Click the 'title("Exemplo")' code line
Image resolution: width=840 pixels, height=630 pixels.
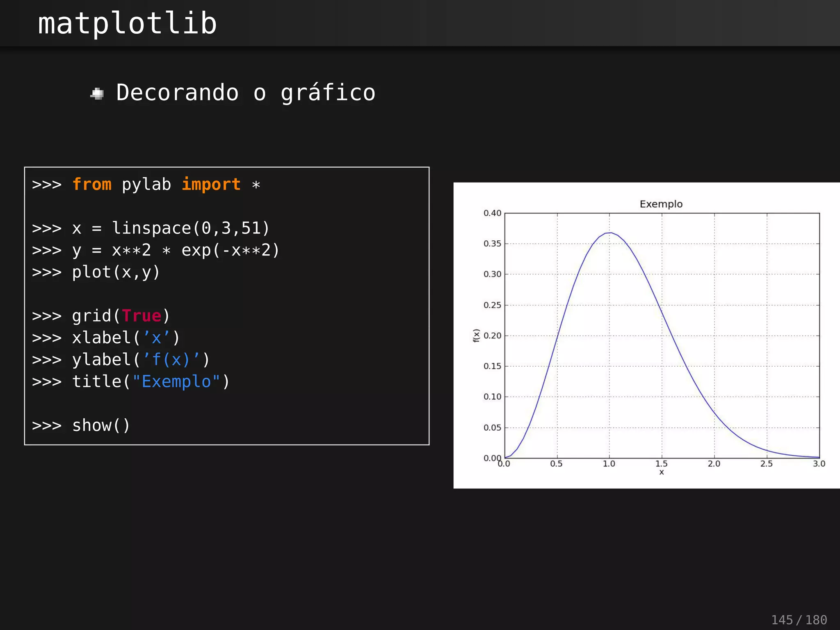pos(131,382)
